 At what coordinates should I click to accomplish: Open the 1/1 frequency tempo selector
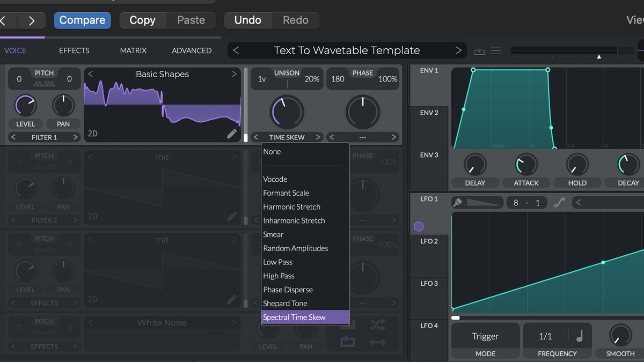click(545, 336)
